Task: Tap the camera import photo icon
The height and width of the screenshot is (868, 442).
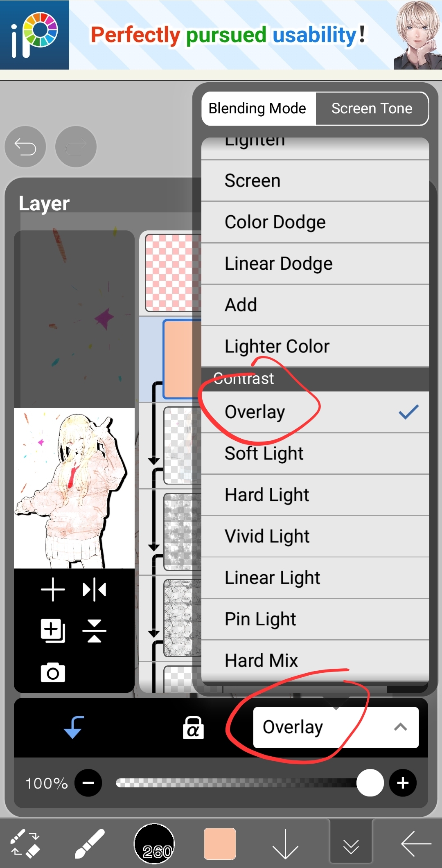Action: [x=53, y=672]
